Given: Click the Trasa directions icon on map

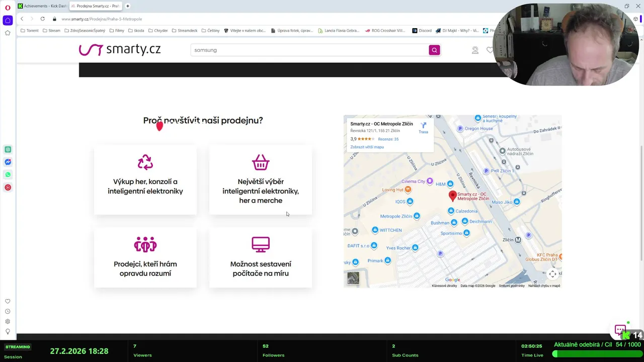Looking at the screenshot, I should click(423, 128).
